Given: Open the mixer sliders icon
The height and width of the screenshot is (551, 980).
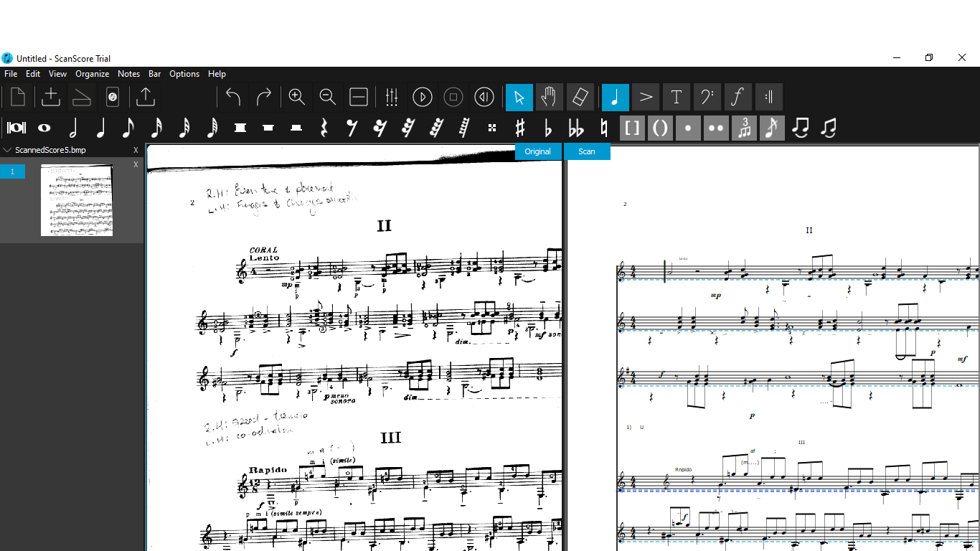Looking at the screenshot, I should (392, 97).
